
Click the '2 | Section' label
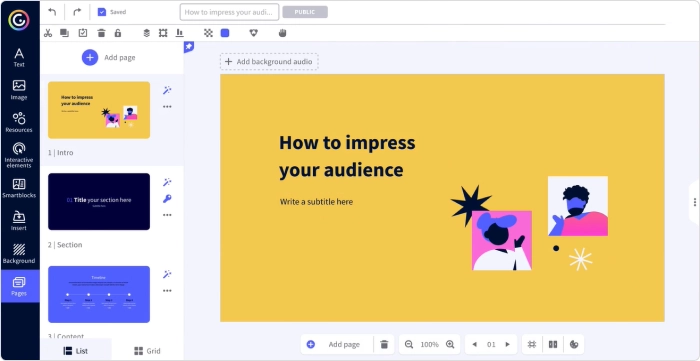[65, 245]
